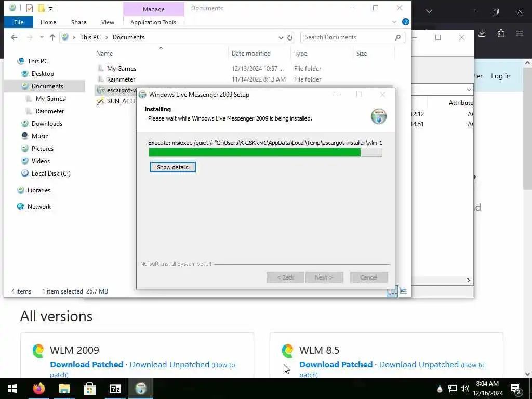Image resolution: width=532 pixels, height=399 pixels.
Task: Select the Manage contextual tab
Action: [x=154, y=9]
